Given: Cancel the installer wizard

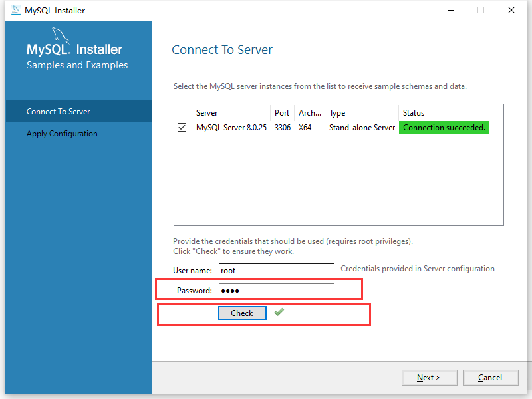Looking at the screenshot, I should pyautogui.click(x=490, y=378).
